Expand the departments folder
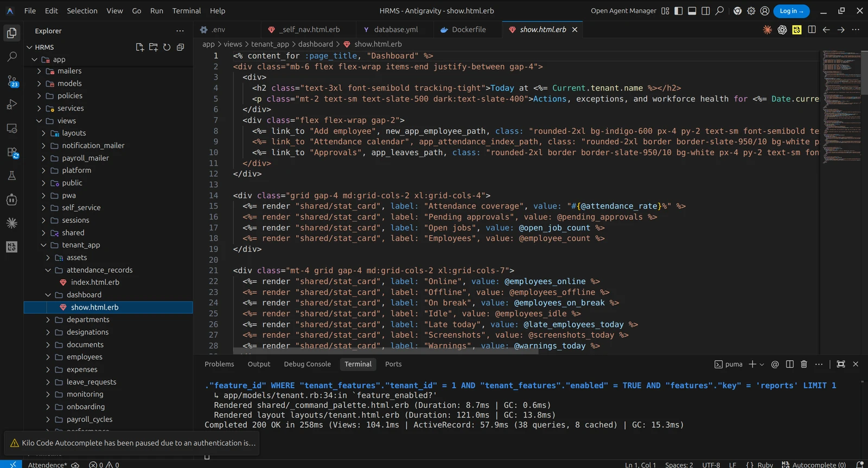Screen dimensions: 868x468 coord(108,320)
